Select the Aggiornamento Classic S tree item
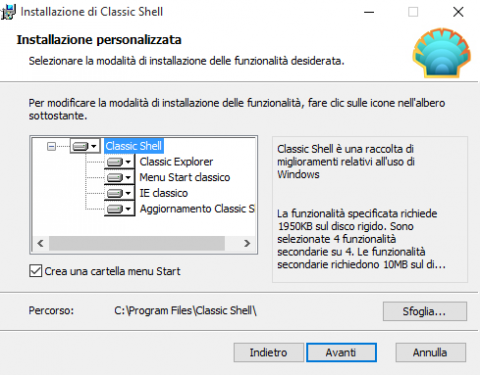This screenshot has height=375, width=480. (x=197, y=209)
